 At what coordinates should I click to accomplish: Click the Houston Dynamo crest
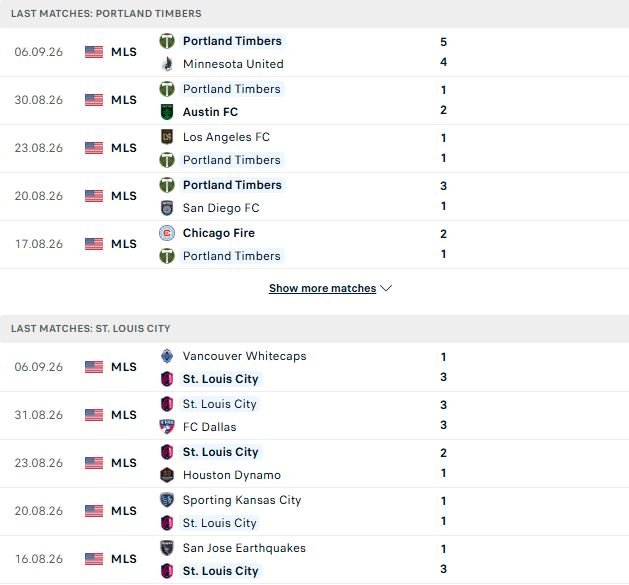coord(167,475)
